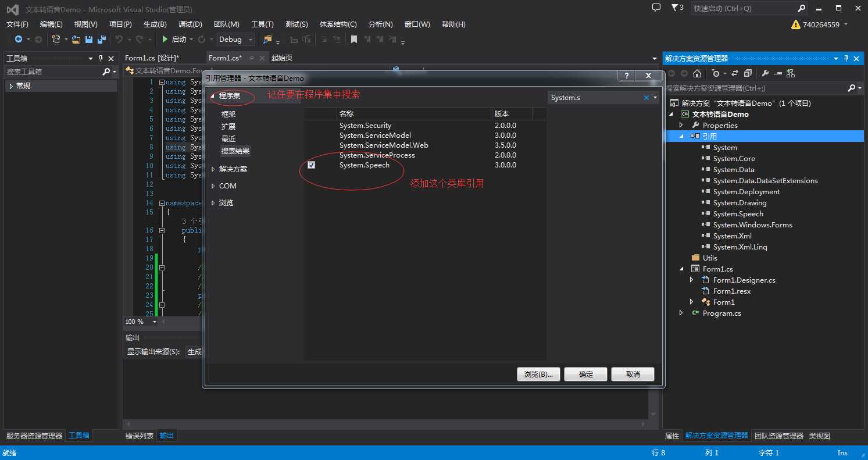Expand the COM section in Reference Manager
Screen dimensions: 868x460
coord(213,186)
